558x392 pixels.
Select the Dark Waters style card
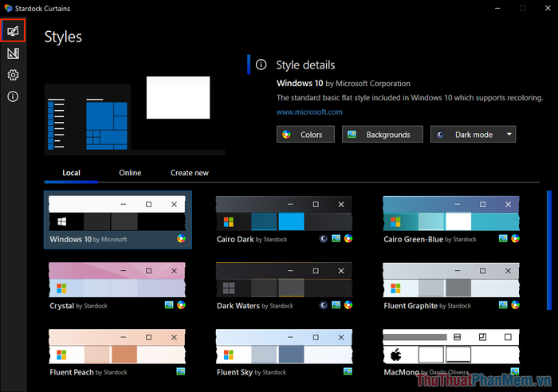[x=285, y=286]
